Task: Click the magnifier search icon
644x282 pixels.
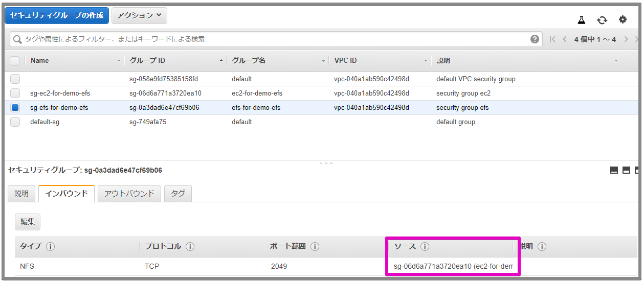Action: [17, 39]
